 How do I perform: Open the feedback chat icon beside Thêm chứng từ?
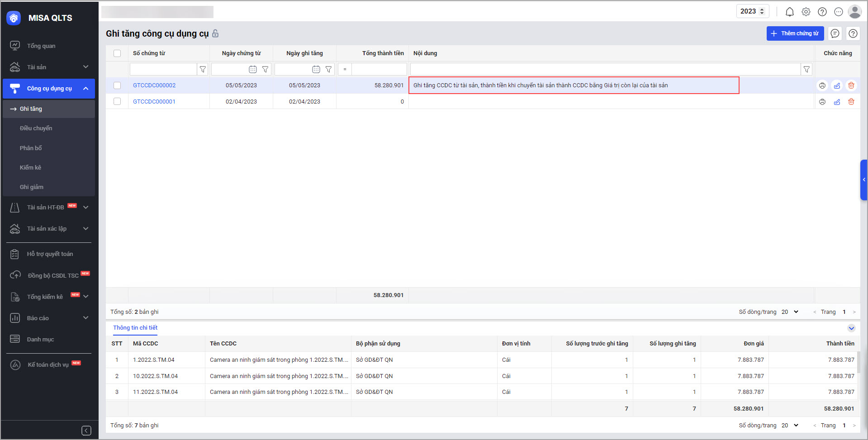click(x=835, y=33)
